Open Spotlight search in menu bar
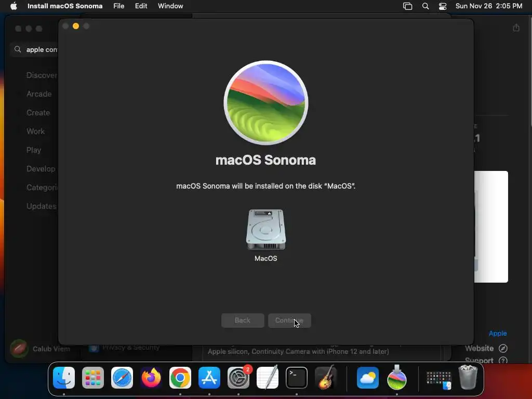Viewport: 532px width, 399px height. point(425,6)
